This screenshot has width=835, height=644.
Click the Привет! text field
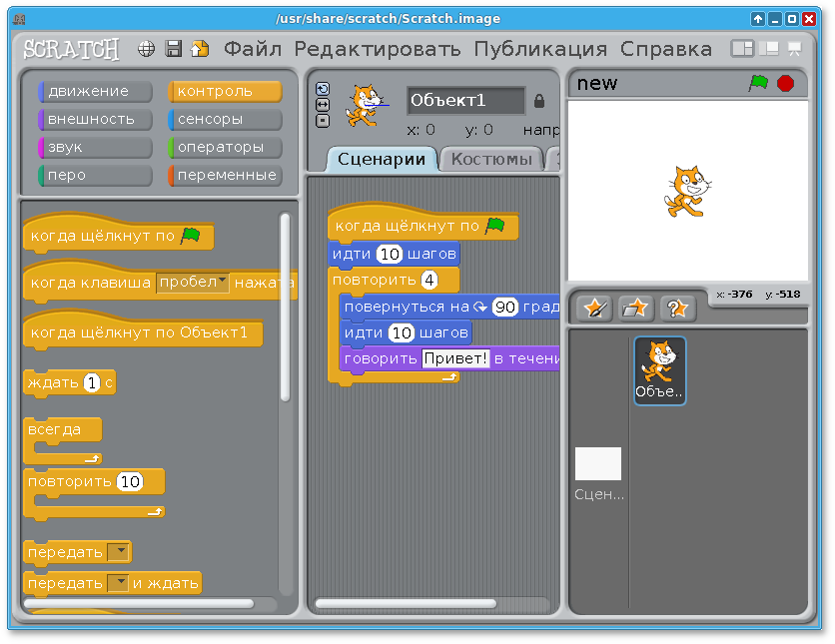(454, 358)
